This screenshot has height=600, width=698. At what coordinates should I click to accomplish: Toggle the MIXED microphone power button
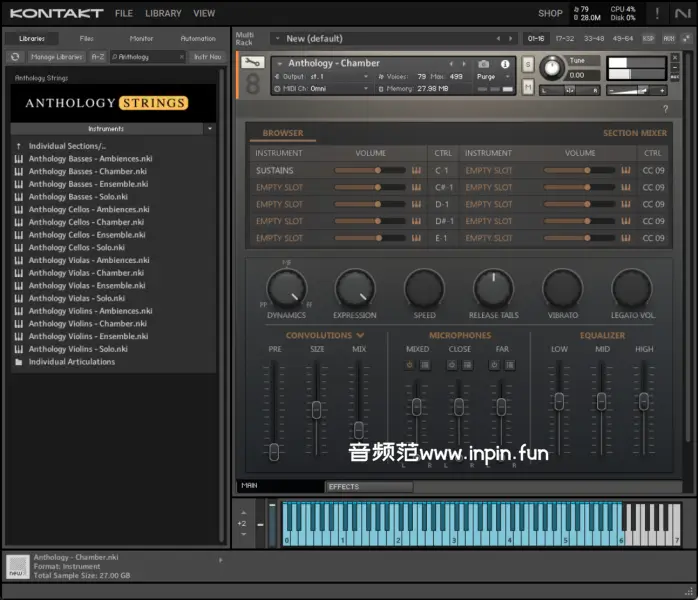click(x=409, y=365)
